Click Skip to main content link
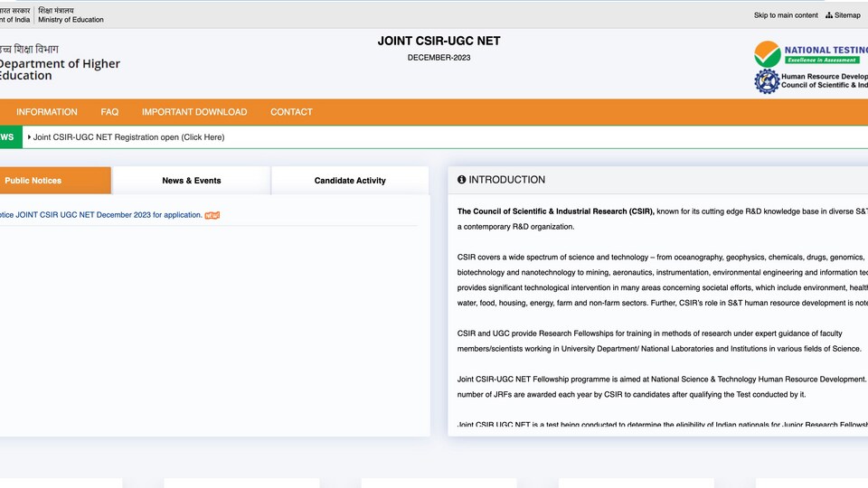 (x=786, y=15)
